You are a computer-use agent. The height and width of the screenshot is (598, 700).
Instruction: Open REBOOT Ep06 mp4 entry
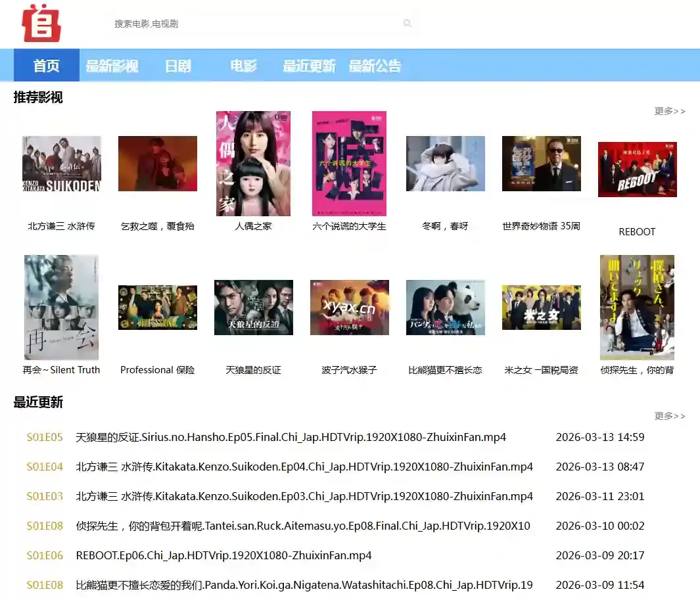tap(223, 555)
